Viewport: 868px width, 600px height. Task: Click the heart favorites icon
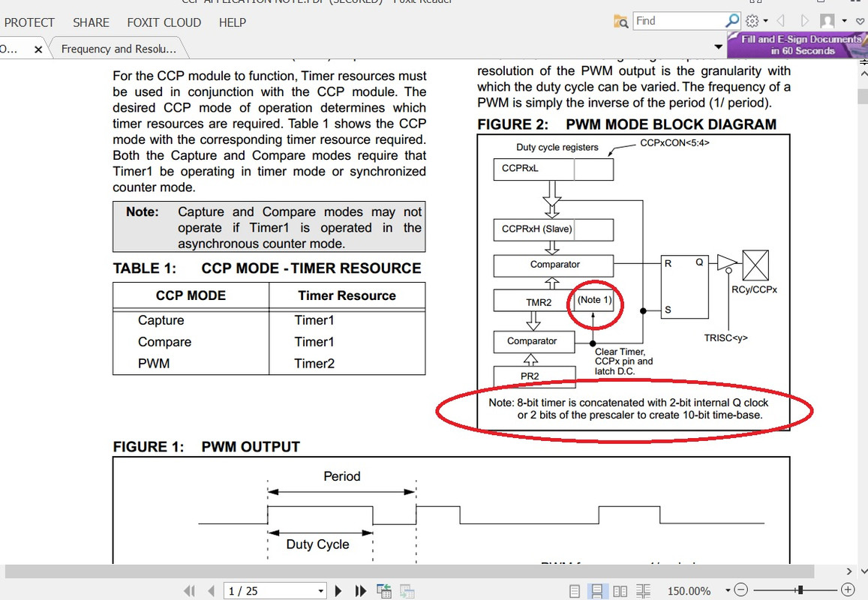[860, 21]
